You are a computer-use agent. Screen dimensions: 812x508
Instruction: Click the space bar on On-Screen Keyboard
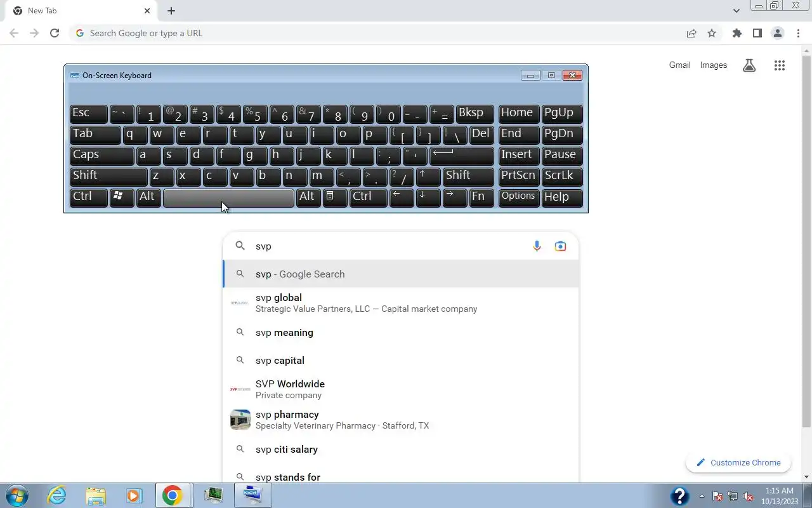click(228, 197)
